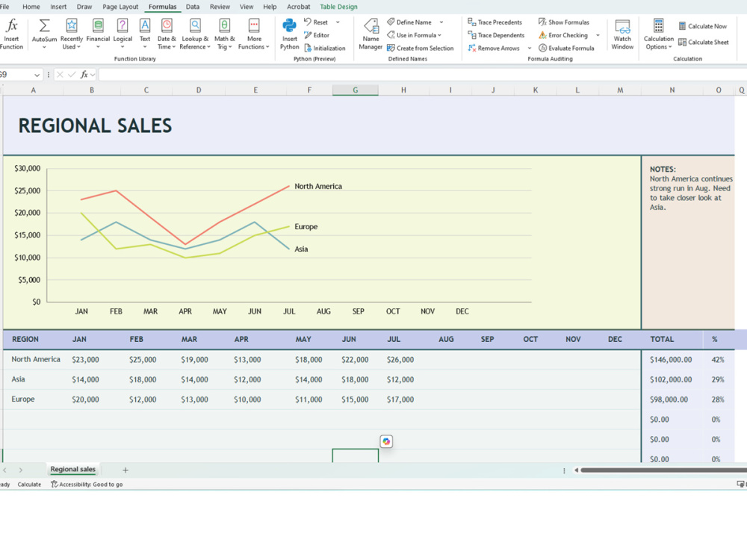Open the Review ribbon tab
The width and height of the screenshot is (747, 560).
coord(220,7)
